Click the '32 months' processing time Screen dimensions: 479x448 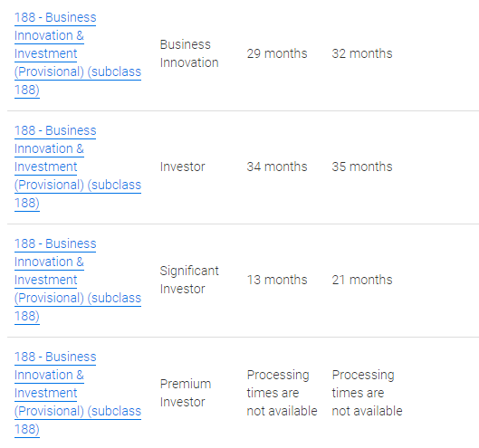point(362,53)
